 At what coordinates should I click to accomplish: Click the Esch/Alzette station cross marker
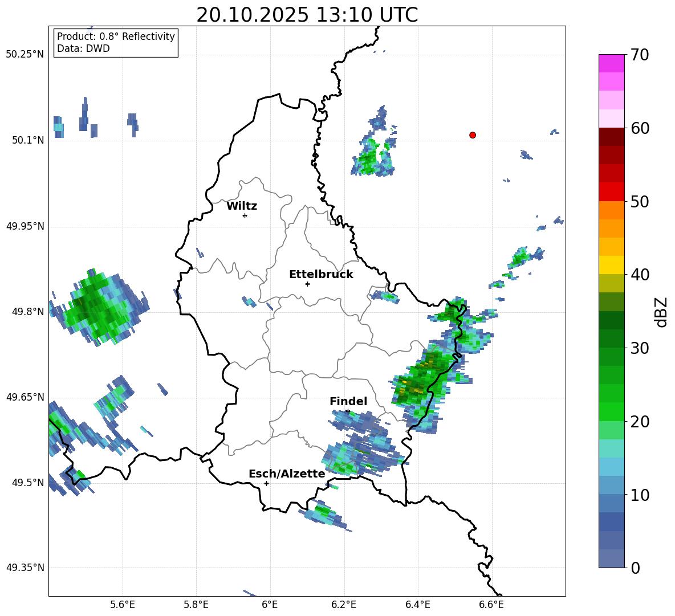coord(266,483)
